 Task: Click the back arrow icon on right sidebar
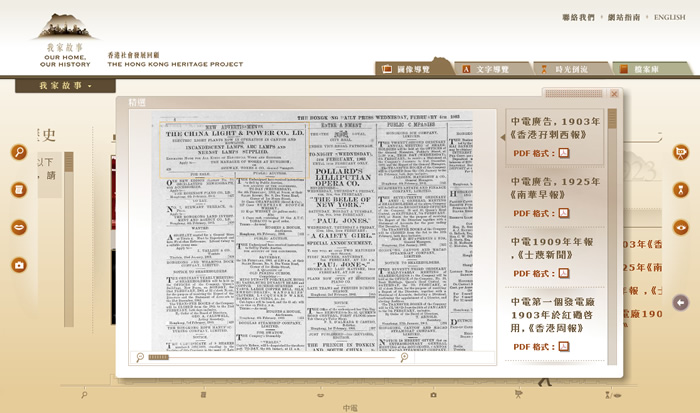coord(681,302)
